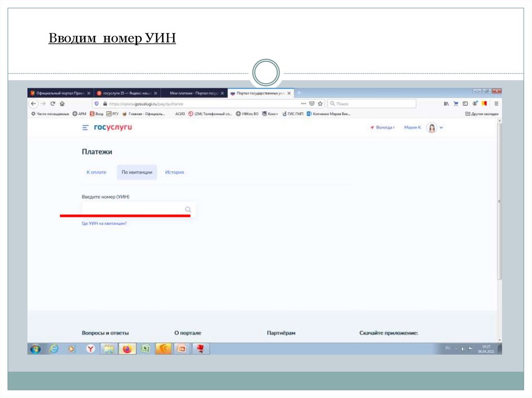Click the browser Back arrow button

[x=33, y=104]
